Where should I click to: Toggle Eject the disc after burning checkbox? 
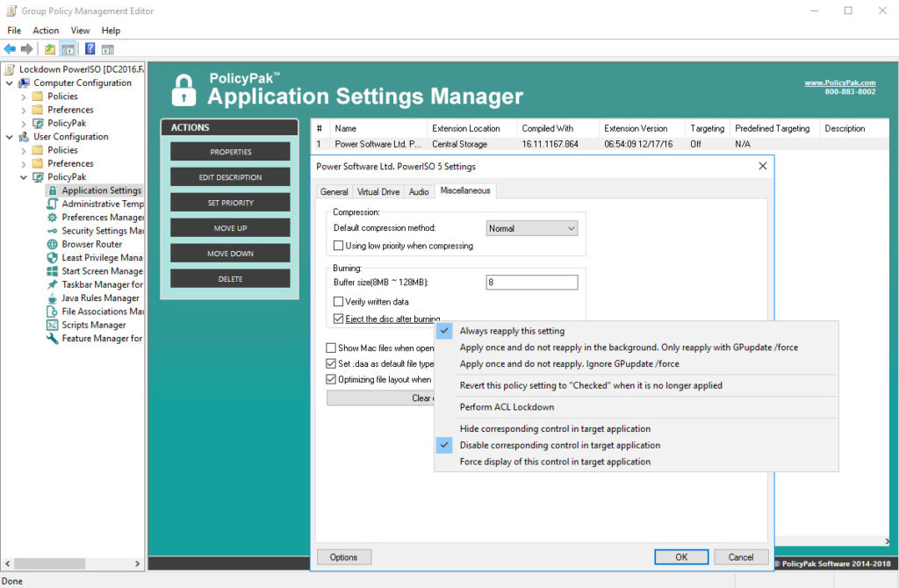[x=338, y=319]
